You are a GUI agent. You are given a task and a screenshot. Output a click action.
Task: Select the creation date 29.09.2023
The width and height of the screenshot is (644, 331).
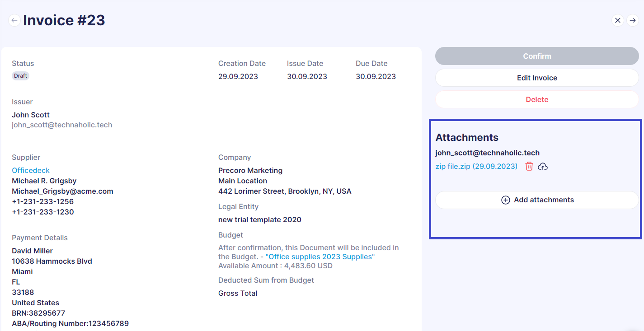click(238, 76)
